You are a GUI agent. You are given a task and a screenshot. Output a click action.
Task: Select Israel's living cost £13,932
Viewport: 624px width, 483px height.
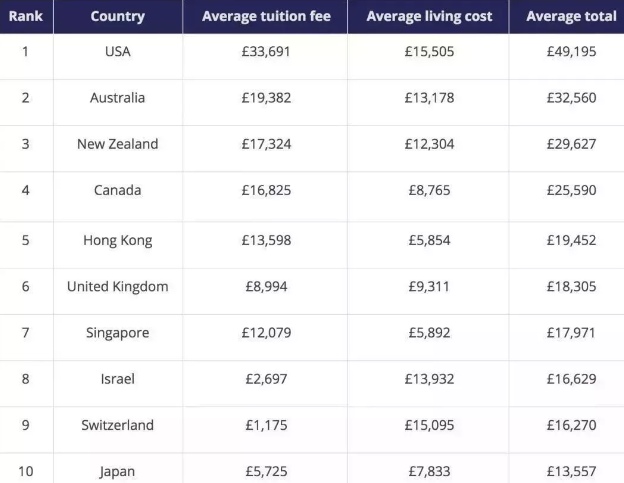coord(429,379)
